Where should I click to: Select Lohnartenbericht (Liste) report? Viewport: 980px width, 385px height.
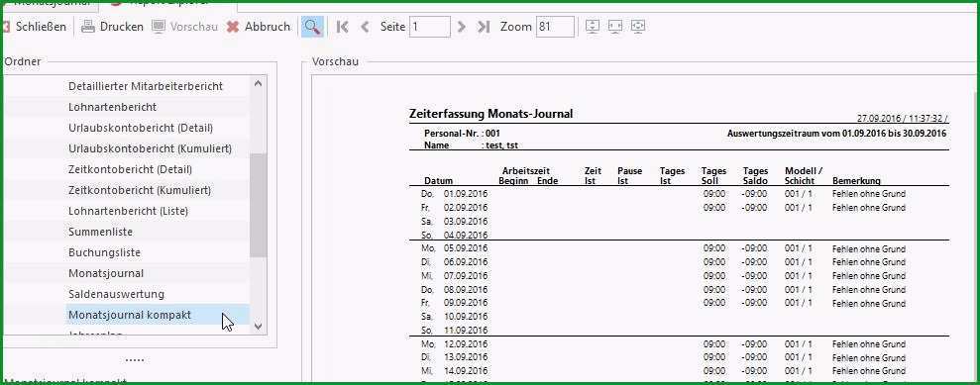[128, 211]
